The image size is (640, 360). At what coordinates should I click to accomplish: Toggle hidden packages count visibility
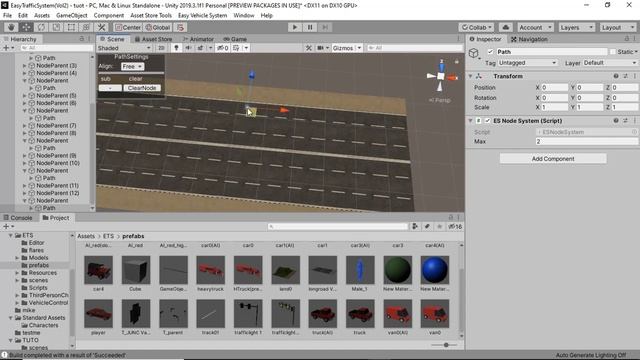[x=455, y=226]
